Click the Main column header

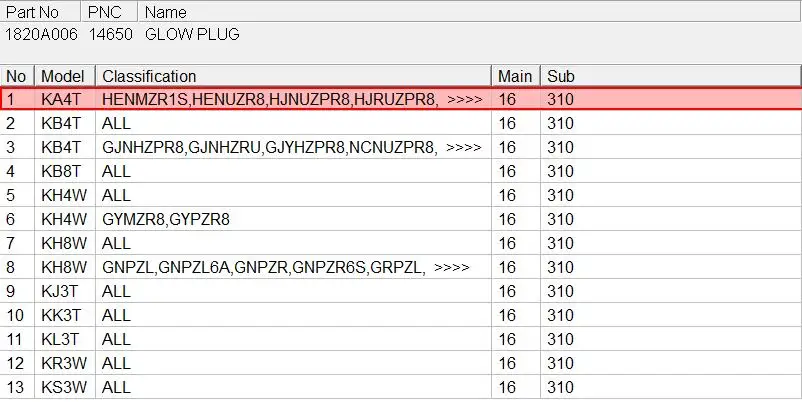tap(516, 76)
